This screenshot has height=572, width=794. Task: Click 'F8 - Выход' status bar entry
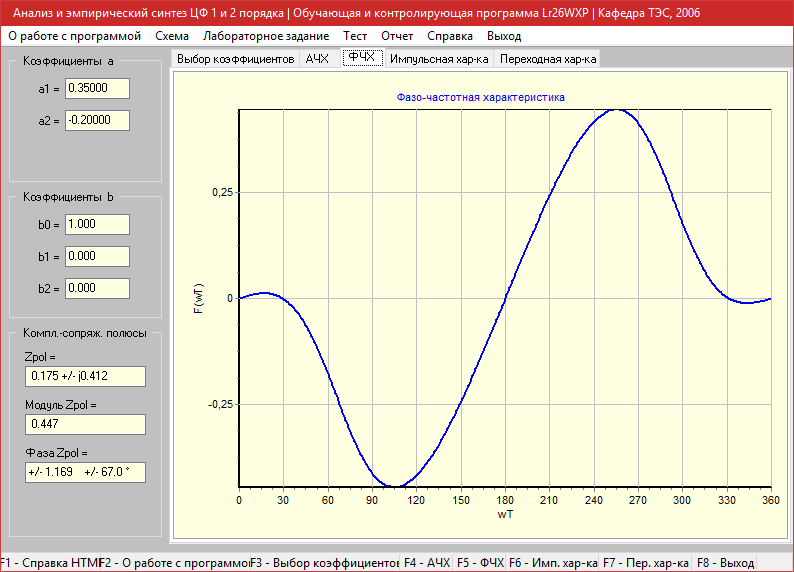click(725, 563)
